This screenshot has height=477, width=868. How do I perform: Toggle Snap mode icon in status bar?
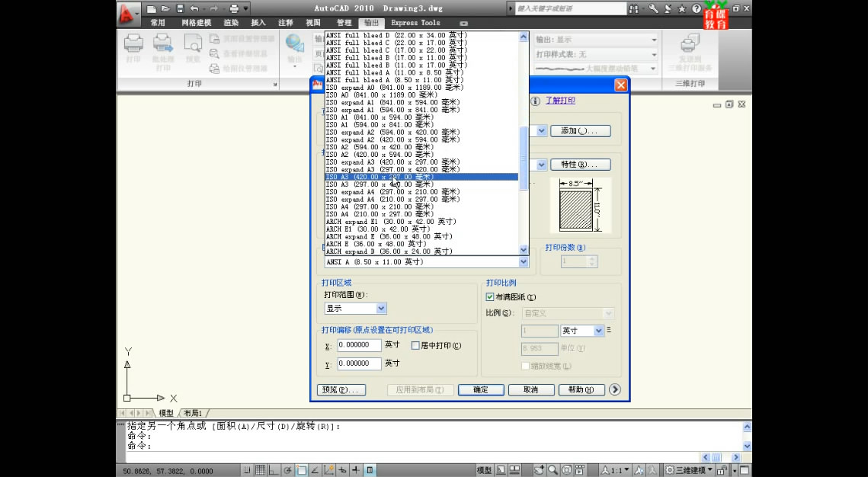[x=247, y=470]
